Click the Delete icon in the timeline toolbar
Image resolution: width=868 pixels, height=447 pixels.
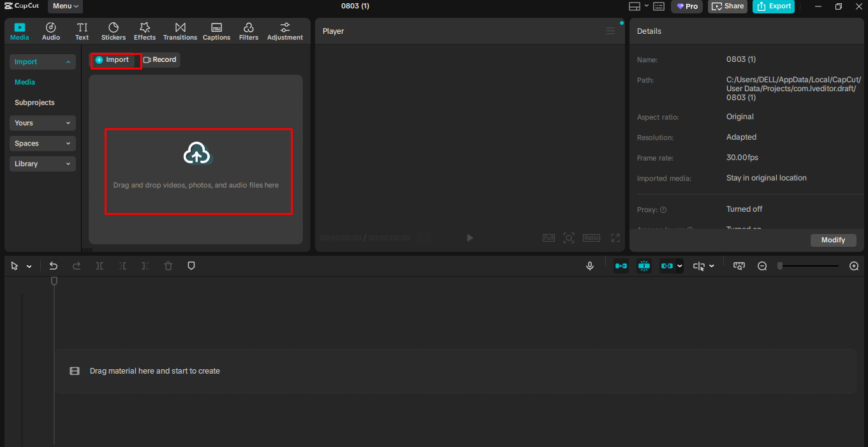(168, 265)
